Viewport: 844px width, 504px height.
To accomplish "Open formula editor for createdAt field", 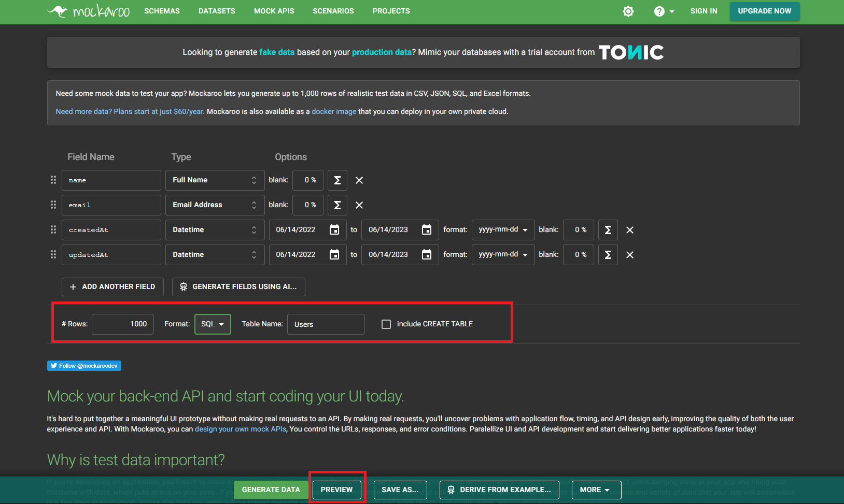I will click(x=608, y=230).
